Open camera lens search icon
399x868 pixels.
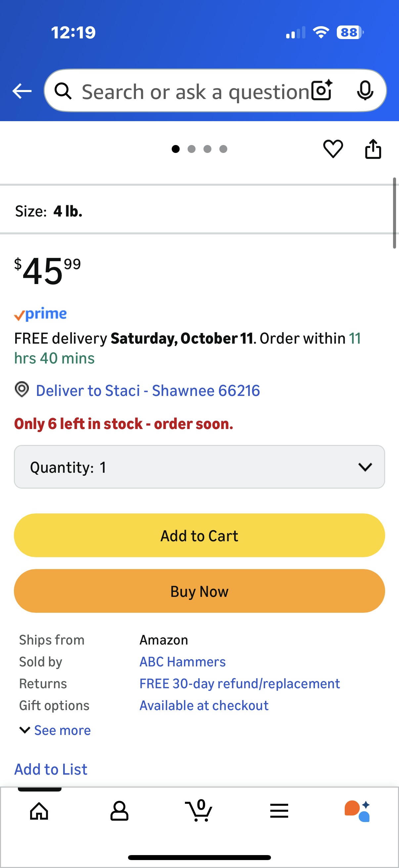point(322,90)
